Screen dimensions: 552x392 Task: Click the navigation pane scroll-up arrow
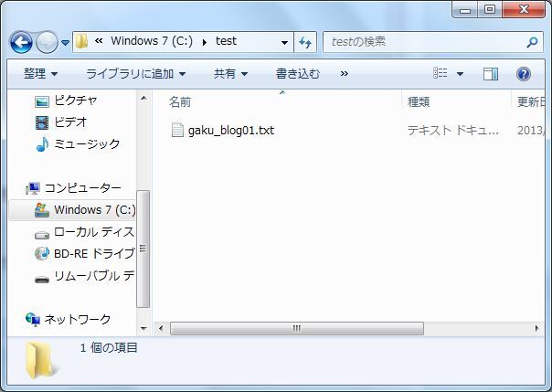(x=143, y=98)
